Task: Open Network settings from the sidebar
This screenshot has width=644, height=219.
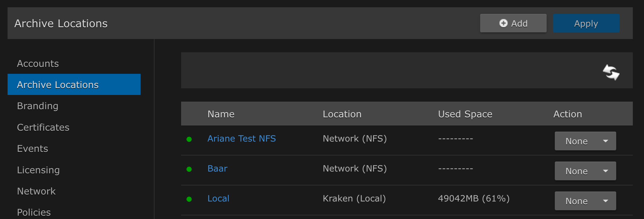Action: point(36,191)
